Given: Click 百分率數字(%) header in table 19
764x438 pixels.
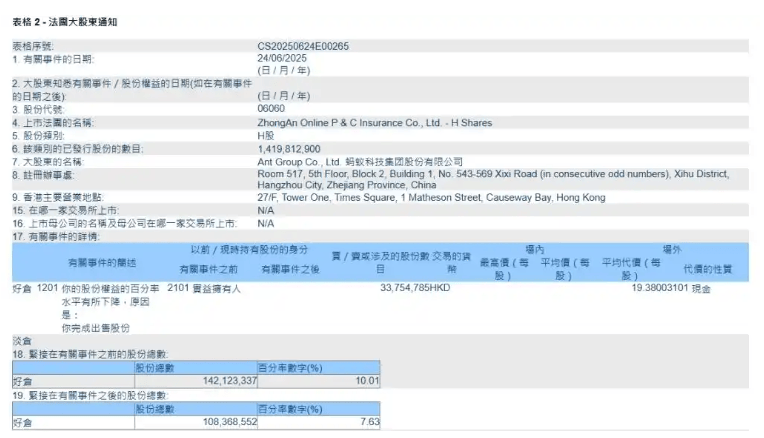Looking at the screenshot, I should [x=290, y=409].
